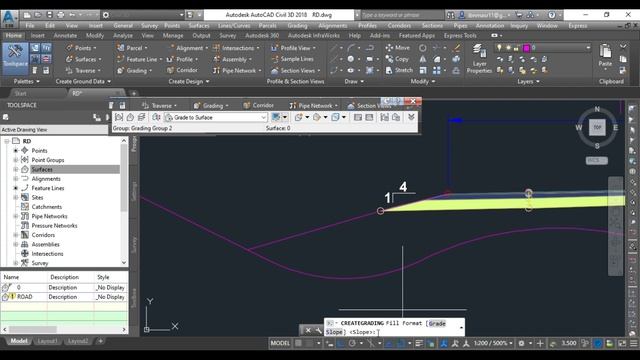The height and width of the screenshot is (360, 640).
Task: Click the Autodesk App Store cart icon
Action: pos(519,15)
